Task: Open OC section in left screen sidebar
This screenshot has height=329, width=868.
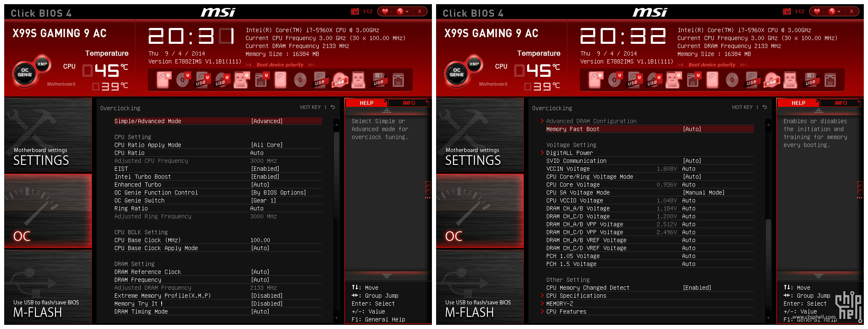Action: [x=48, y=211]
